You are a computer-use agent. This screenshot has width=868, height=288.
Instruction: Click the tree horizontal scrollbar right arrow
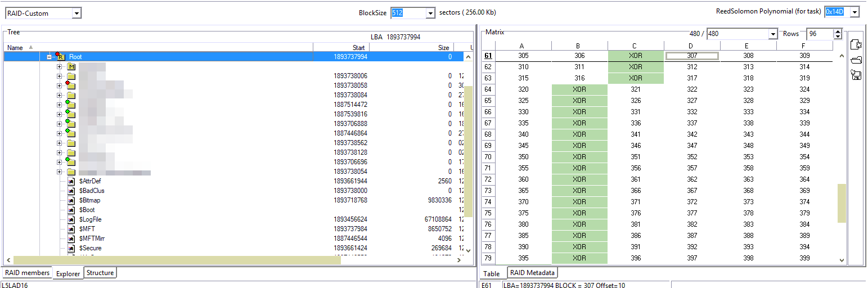click(459, 260)
